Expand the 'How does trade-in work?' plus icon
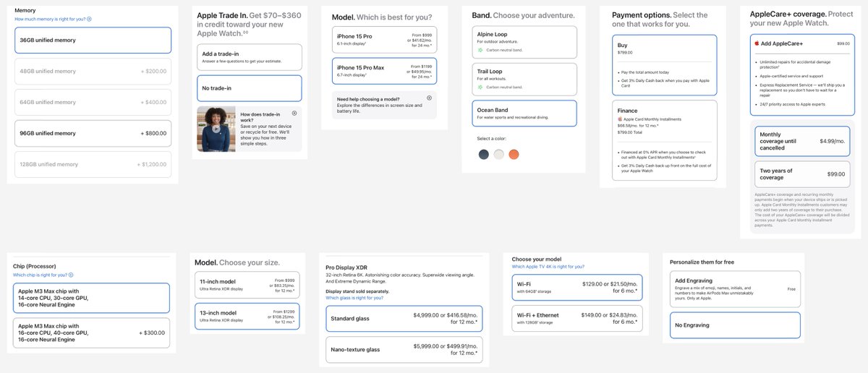The width and height of the screenshot is (868, 373). [294, 113]
